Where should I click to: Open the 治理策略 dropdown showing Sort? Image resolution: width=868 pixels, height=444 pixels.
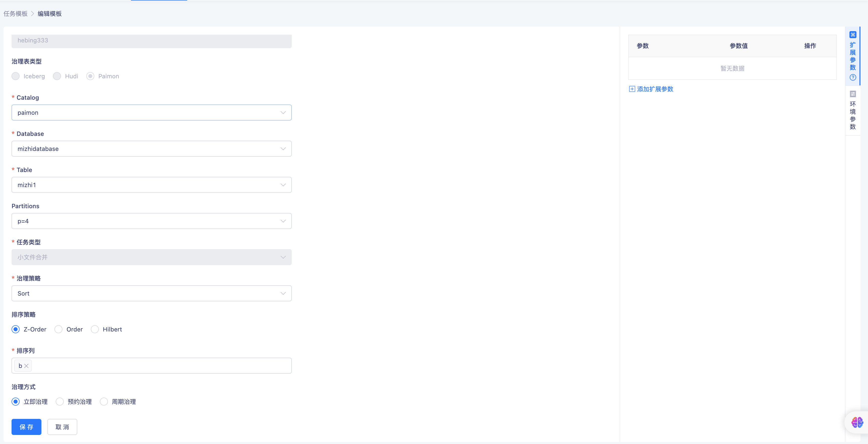[x=152, y=293]
